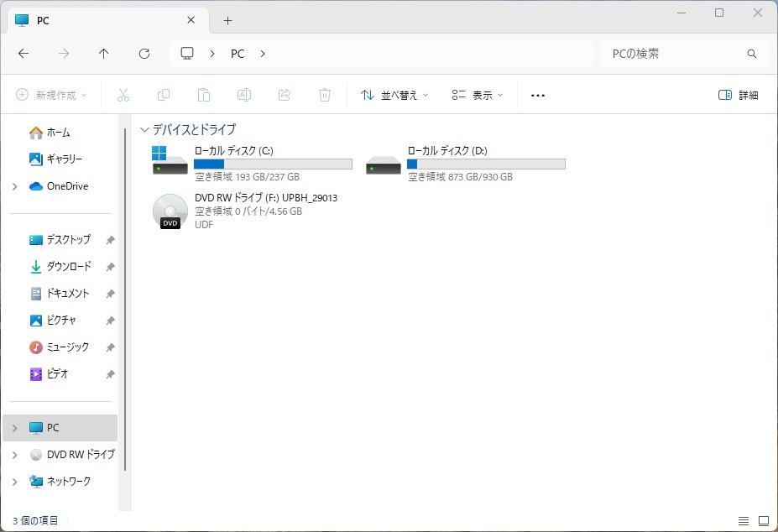This screenshot has width=778, height=532.
Task: Select the DVD RW drive (F:) disc icon
Action: 170,211
